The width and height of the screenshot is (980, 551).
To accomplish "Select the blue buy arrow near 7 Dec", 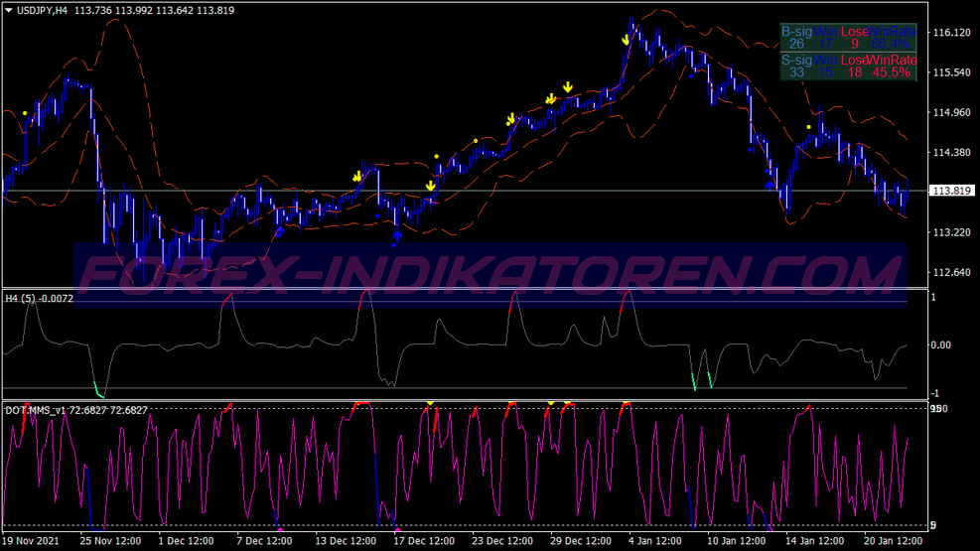I will (x=279, y=232).
